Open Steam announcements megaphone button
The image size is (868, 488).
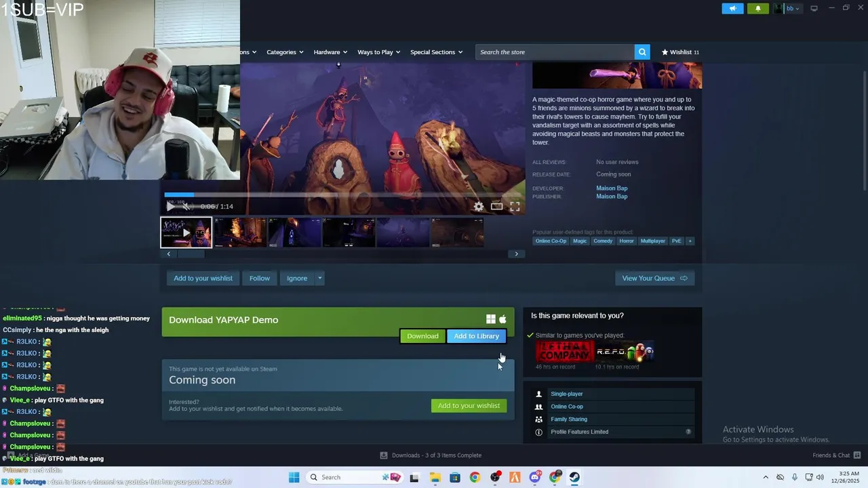(x=732, y=9)
